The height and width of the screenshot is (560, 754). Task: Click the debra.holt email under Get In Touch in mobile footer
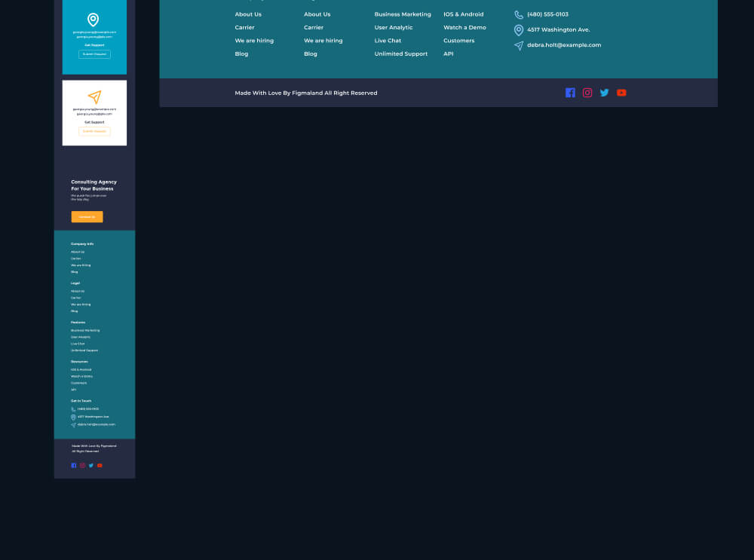coord(97,425)
